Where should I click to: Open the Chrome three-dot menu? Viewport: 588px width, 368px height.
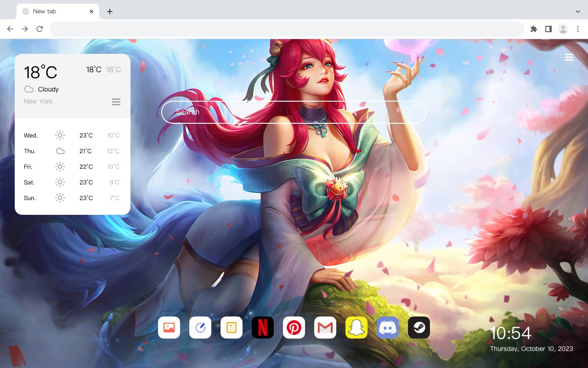click(578, 29)
